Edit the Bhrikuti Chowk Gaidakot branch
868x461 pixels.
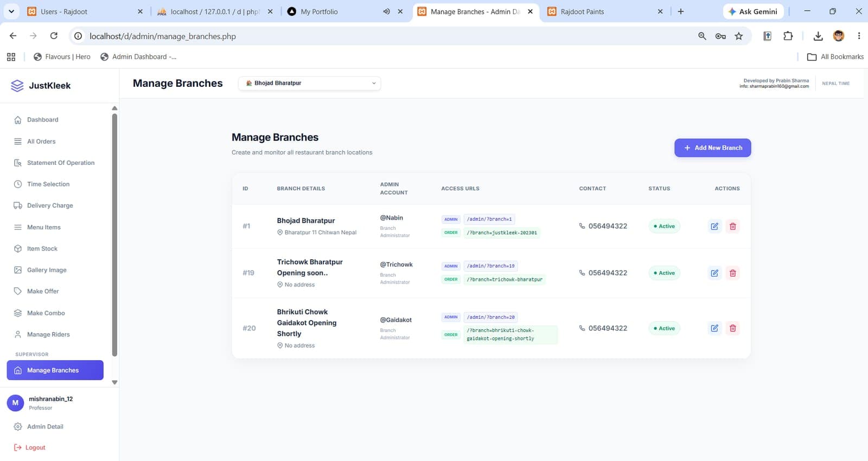[x=714, y=328]
